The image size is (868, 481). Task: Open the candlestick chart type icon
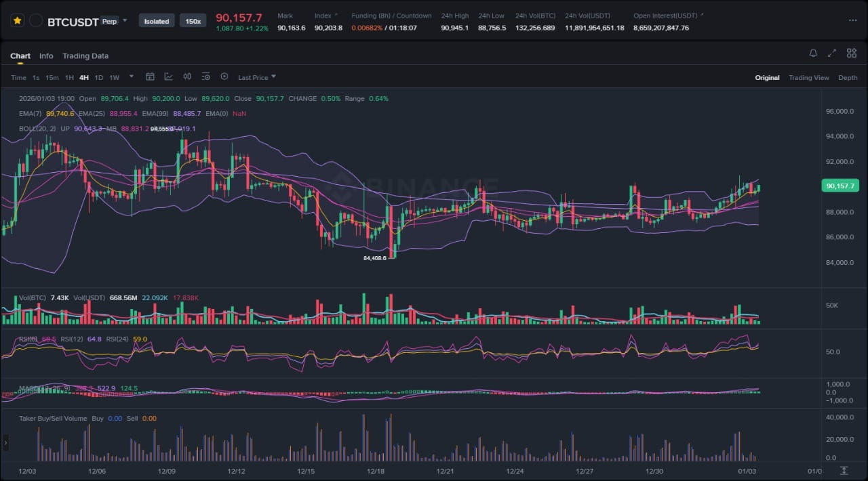coord(187,77)
